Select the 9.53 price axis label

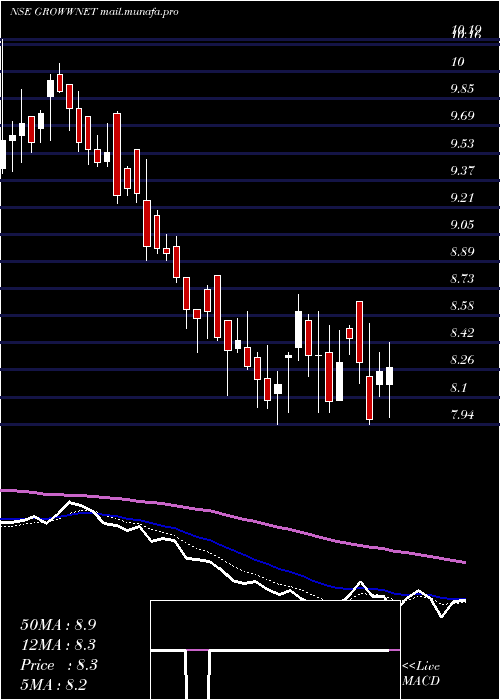(462, 144)
